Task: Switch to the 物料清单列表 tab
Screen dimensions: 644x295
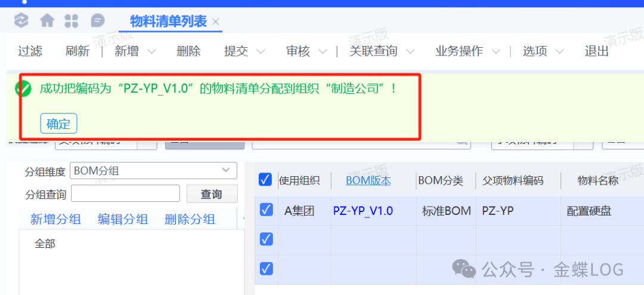Action: click(168, 22)
